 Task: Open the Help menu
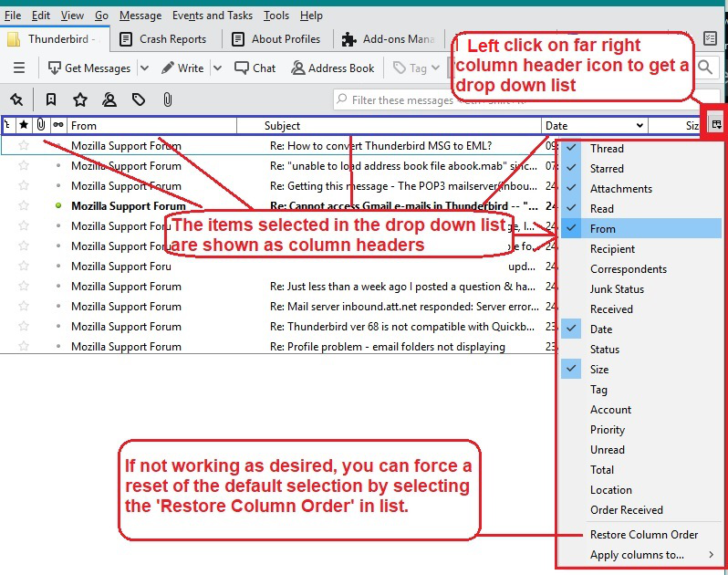[x=311, y=16]
